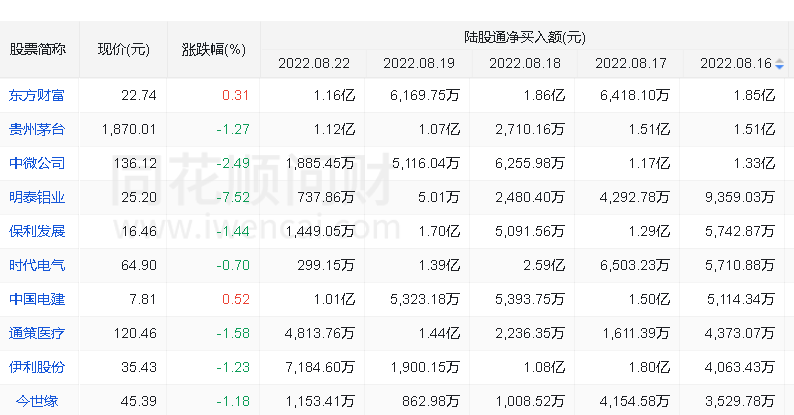Click price 45.39 for 今世缘
This screenshot has width=794, height=415.
(x=139, y=401)
